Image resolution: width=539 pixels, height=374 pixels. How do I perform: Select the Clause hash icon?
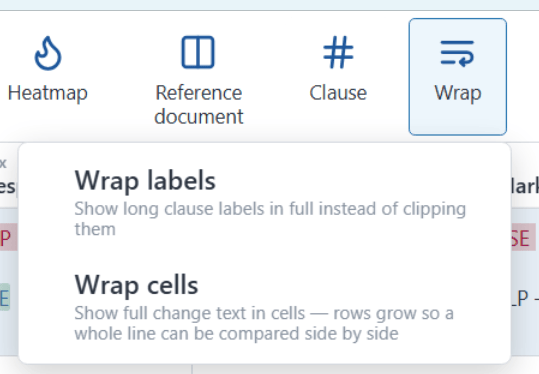pyautogui.click(x=338, y=52)
